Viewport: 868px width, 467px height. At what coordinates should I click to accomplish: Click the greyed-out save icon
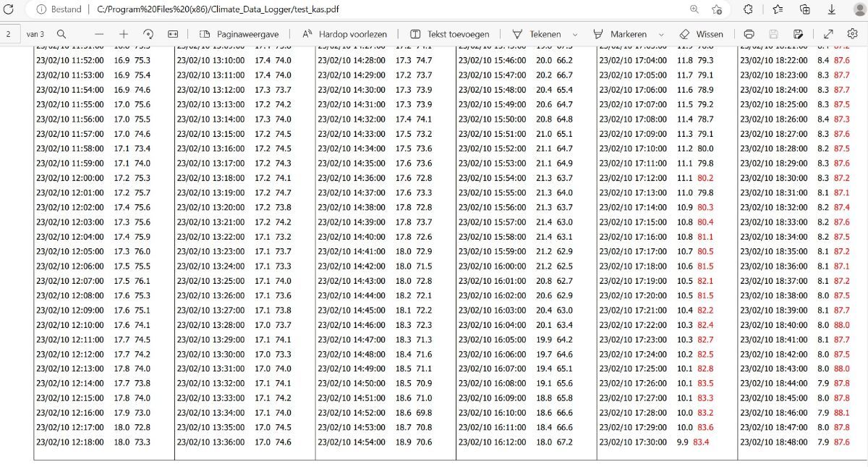[774, 34]
